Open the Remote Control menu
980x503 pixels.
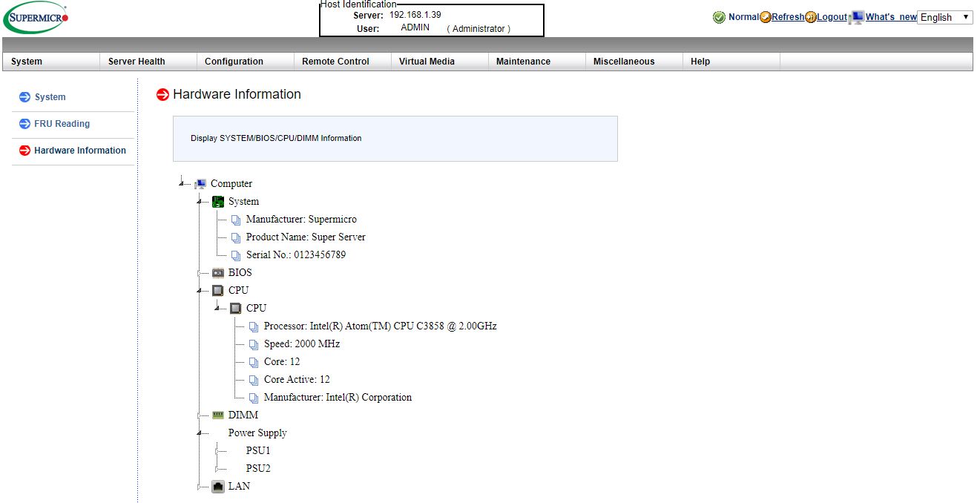(x=343, y=62)
